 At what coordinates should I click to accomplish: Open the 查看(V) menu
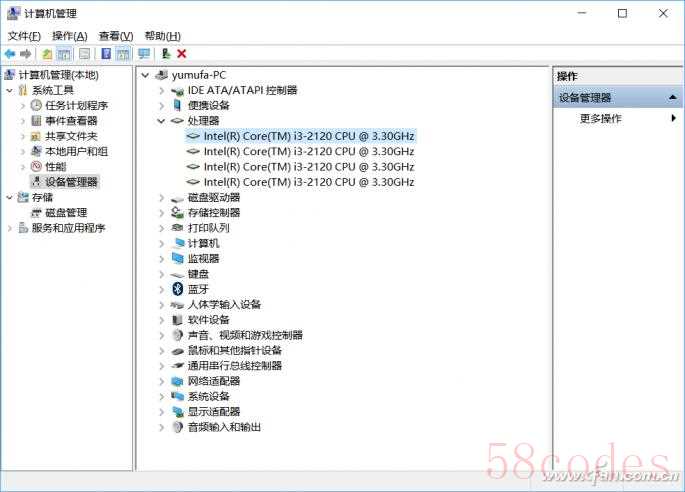click(116, 36)
